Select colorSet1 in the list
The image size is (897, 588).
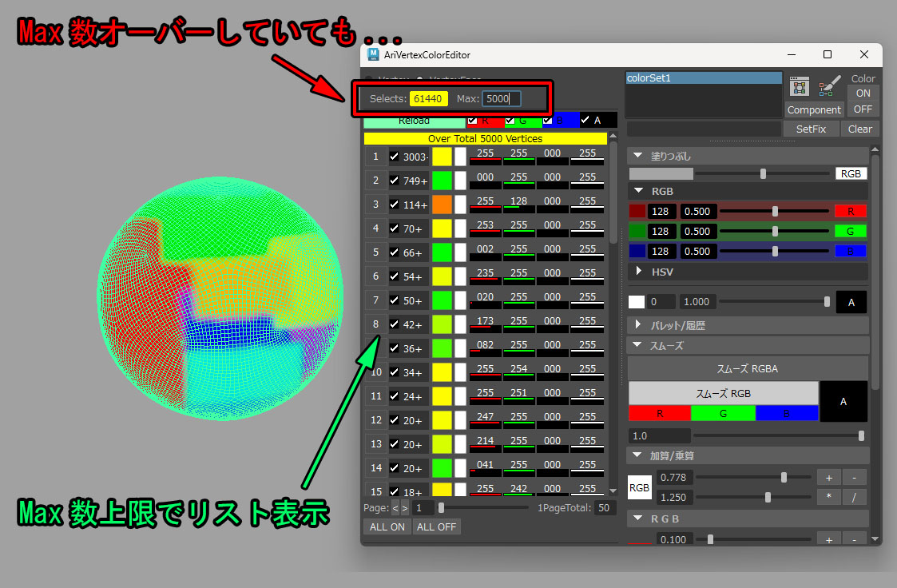point(704,77)
